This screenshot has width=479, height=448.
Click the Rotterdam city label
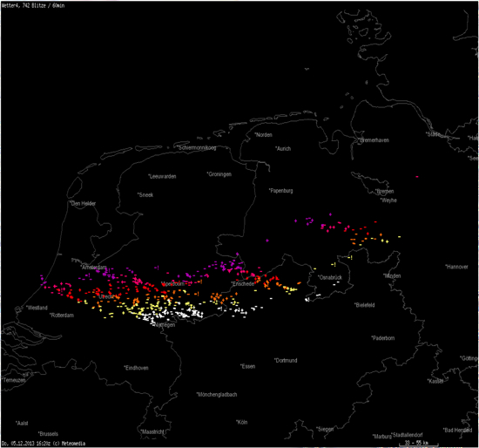(x=62, y=315)
